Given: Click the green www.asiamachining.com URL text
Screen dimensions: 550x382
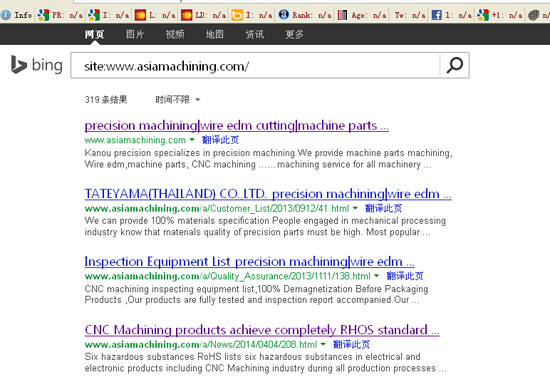Looking at the screenshot, I should (135, 140).
